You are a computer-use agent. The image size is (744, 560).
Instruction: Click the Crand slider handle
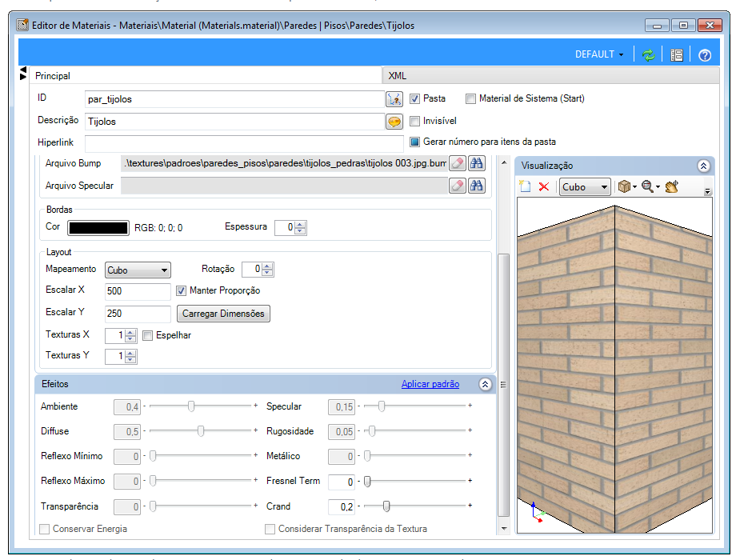[386, 506]
